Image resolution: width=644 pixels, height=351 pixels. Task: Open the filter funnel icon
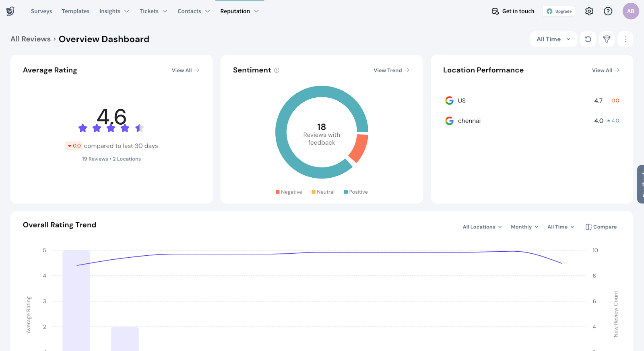click(607, 39)
